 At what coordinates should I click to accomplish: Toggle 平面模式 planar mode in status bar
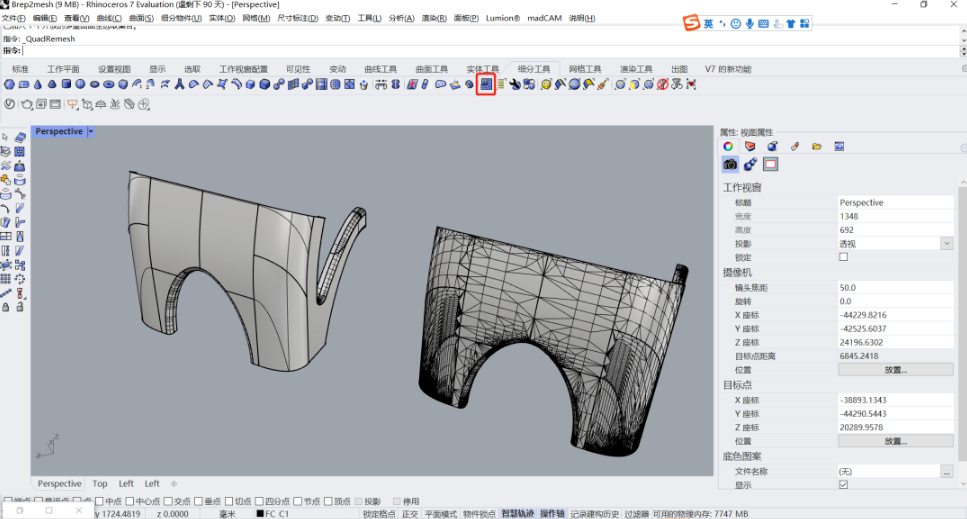pyautogui.click(x=440, y=513)
